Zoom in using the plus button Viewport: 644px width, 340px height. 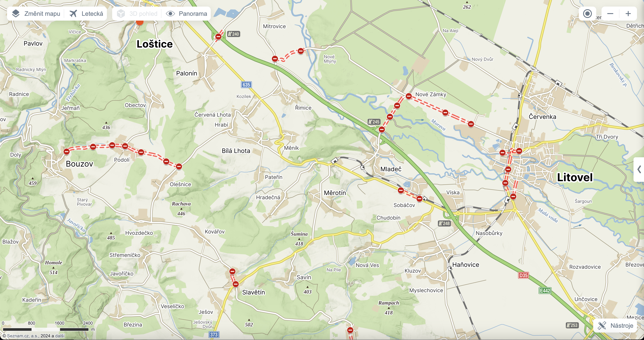[x=628, y=14]
